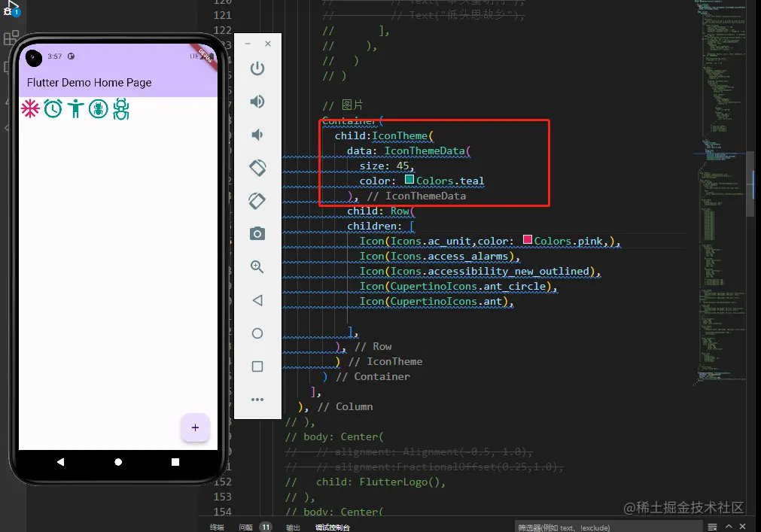Image resolution: width=761 pixels, height=532 pixels.
Task: Click the list view icon in panel header
Action: 712,527
